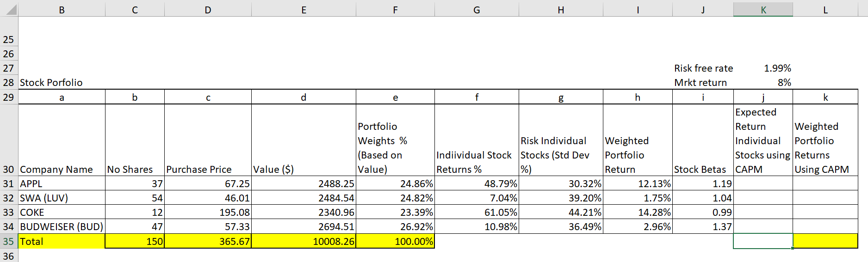Image resolution: width=868 pixels, height=262 pixels.
Task: Click SWA risk value 39.20%
Action: tap(561, 198)
